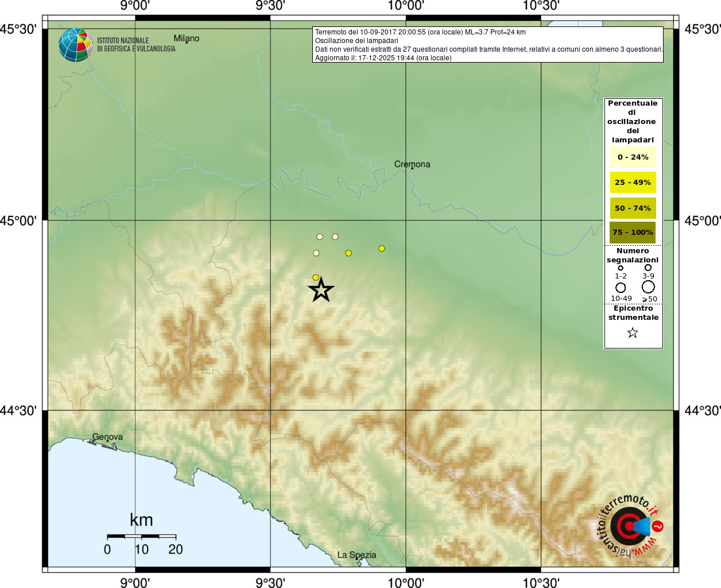Image resolution: width=721 pixels, height=588 pixels.
Task: Click the Percentuale di oscillazione legend title
Action: click(x=633, y=122)
